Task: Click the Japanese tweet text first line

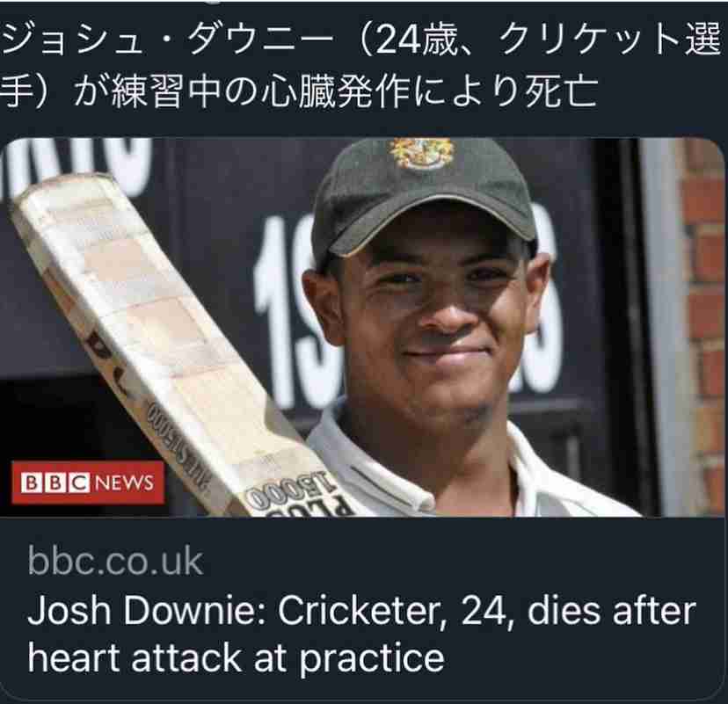Action: 361,42
